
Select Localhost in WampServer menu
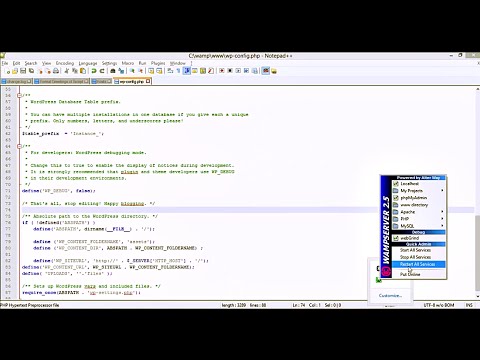pos(418,184)
